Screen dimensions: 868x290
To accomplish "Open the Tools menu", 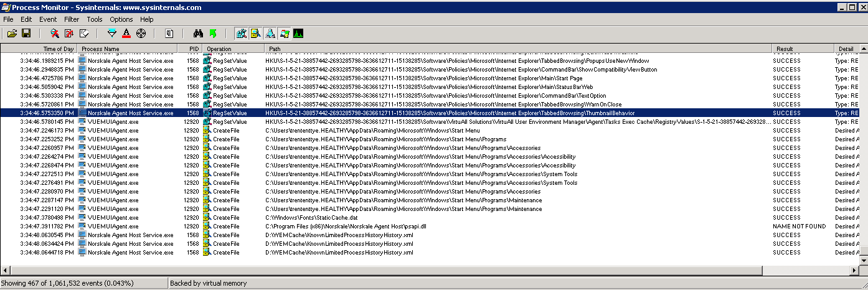I will tap(95, 19).
